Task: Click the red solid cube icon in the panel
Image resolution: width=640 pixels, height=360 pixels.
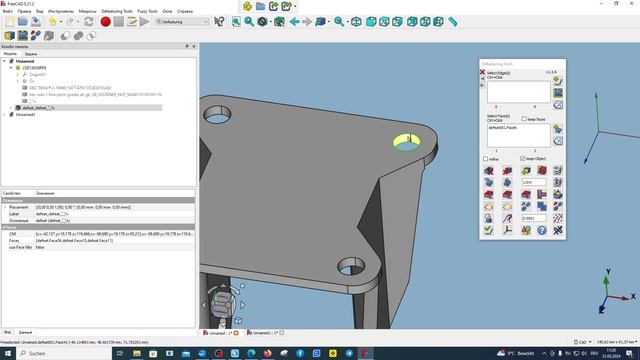Action: (542, 170)
